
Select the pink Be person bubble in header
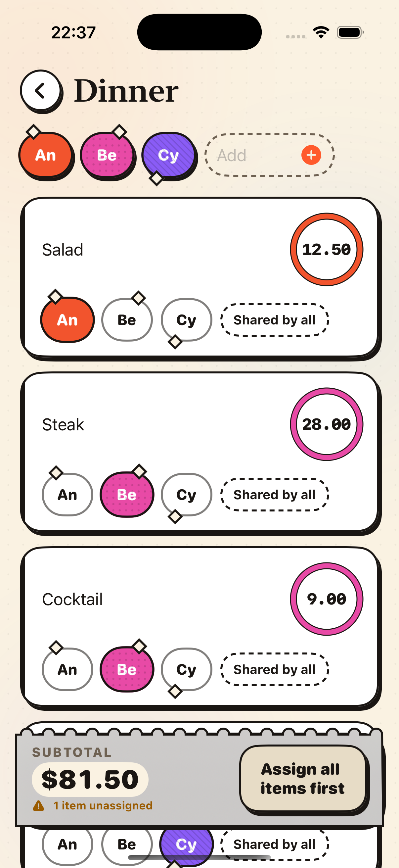[x=107, y=155]
